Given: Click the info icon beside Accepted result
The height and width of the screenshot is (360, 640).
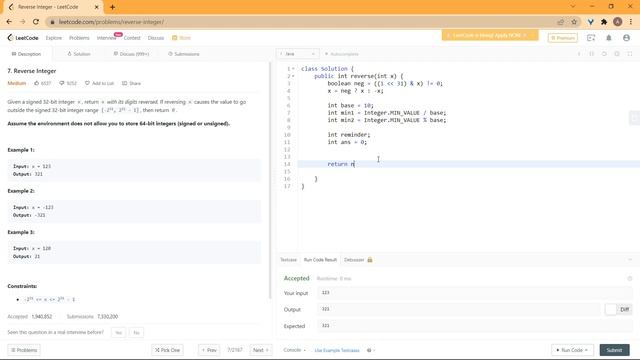Looking at the screenshot, I should pyautogui.click(x=630, y=278).
